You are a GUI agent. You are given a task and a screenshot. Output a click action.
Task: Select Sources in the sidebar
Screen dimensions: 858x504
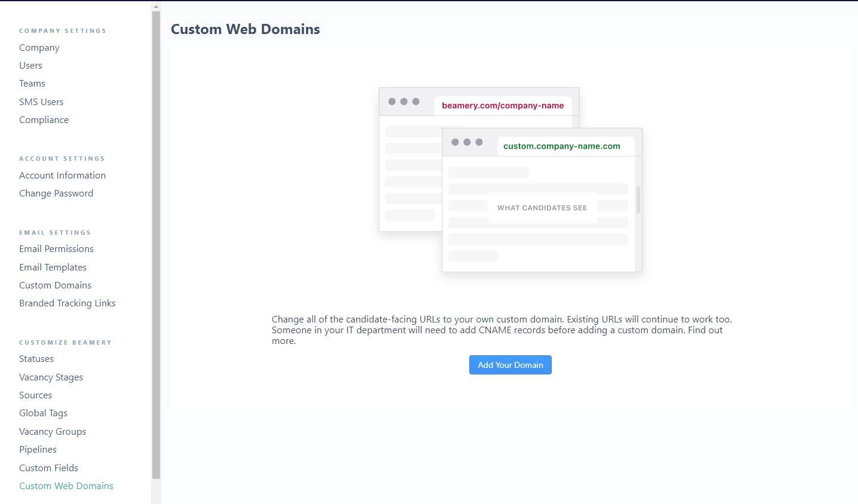[x=35, y=395]
